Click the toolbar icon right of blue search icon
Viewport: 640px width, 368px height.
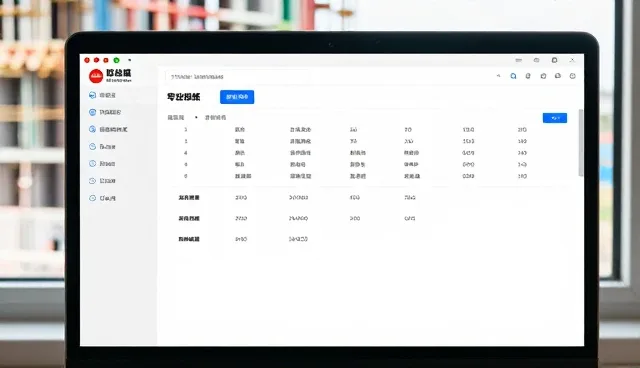point(528,76)
